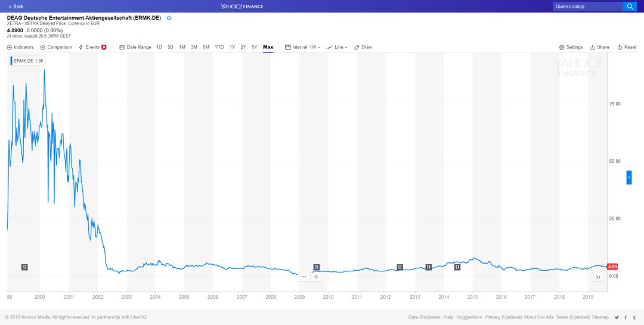644x325 pixels.
Task: Select the 2Y range
Action: (243, 47)
